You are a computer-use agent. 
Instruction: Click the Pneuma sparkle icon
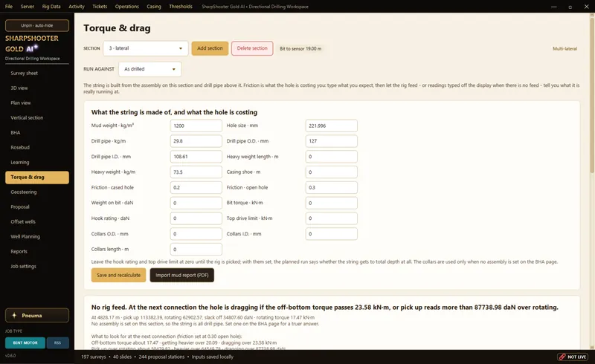(14, 316)
